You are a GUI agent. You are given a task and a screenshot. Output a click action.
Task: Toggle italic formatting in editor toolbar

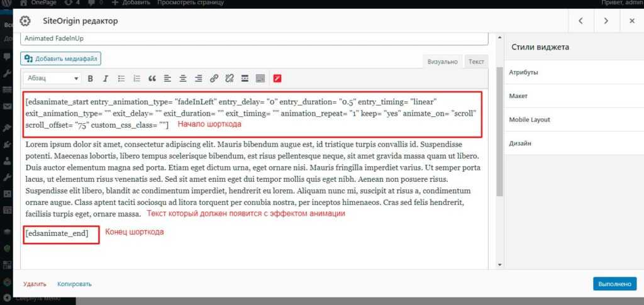coord(106,79)
